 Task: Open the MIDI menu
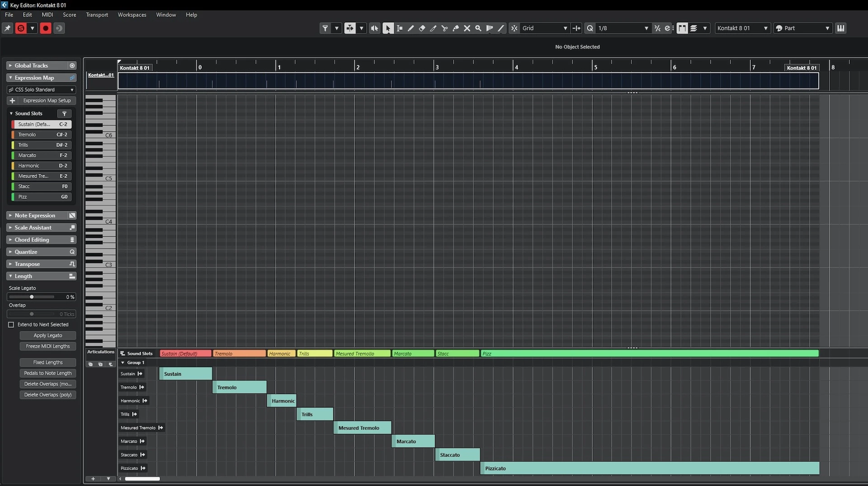pyautogui.click(x=47, y=14)
